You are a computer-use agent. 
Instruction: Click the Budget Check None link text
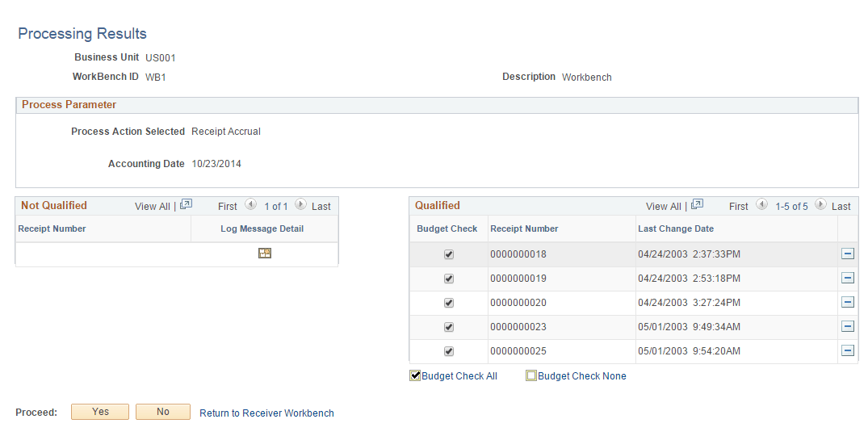point(582,376)
